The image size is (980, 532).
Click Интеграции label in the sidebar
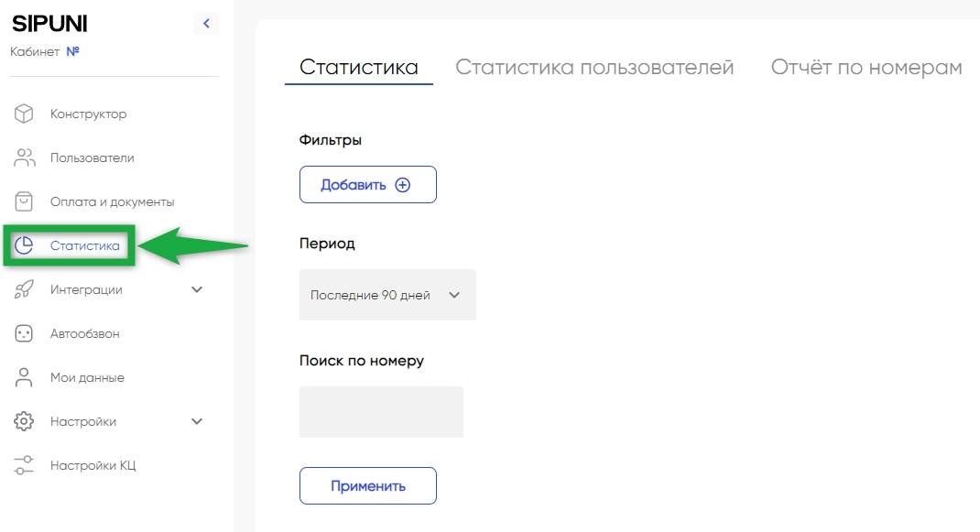tap(86, 290)
